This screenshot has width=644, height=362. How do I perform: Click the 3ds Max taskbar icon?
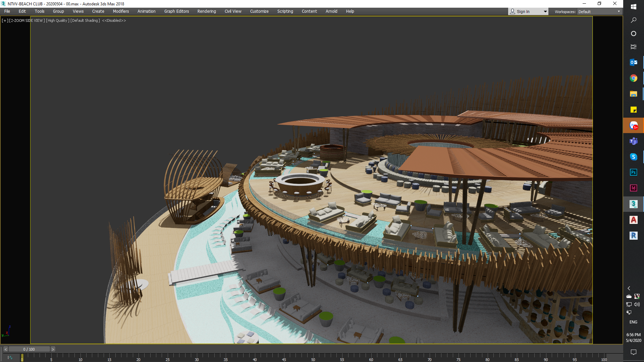(x=633, y=204)
